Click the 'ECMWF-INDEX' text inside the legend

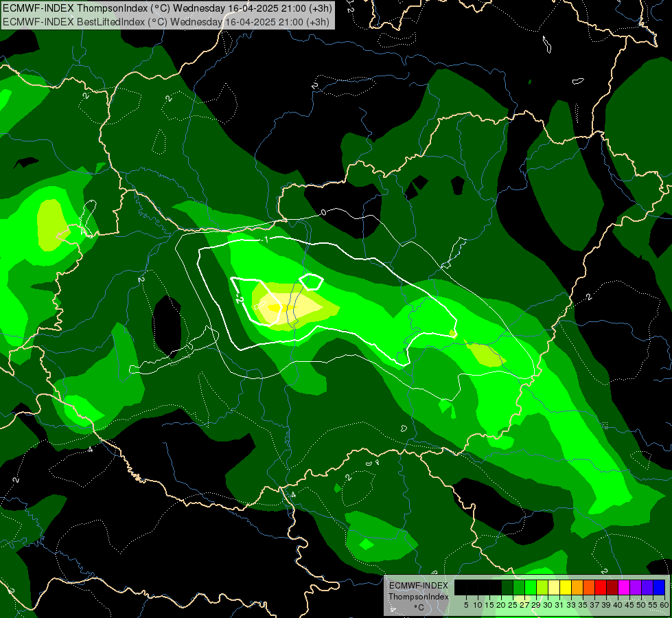pos(418,586)
